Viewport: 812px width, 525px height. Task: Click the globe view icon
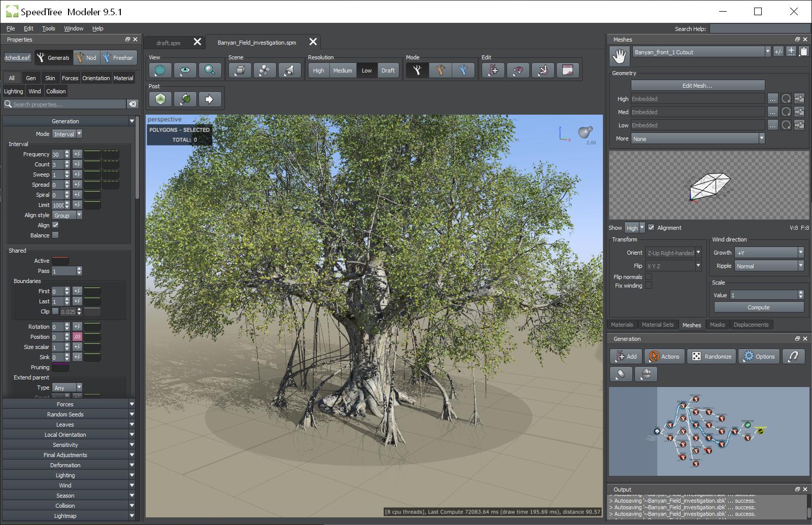(160, 71)
